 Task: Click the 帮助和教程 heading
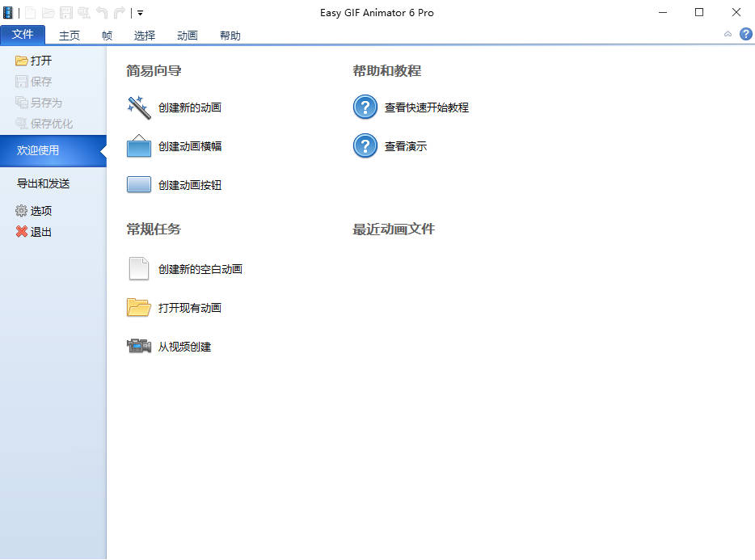[x=386, y=71]
